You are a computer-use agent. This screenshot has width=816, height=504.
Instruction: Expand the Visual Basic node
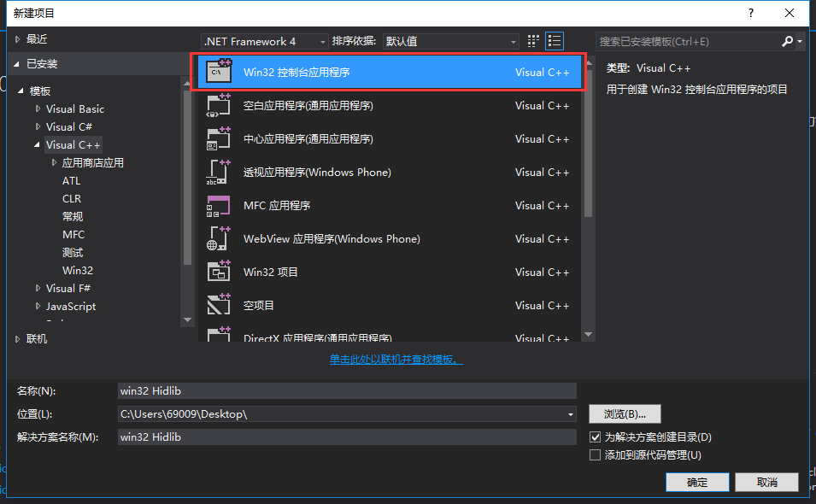point(38,108)
